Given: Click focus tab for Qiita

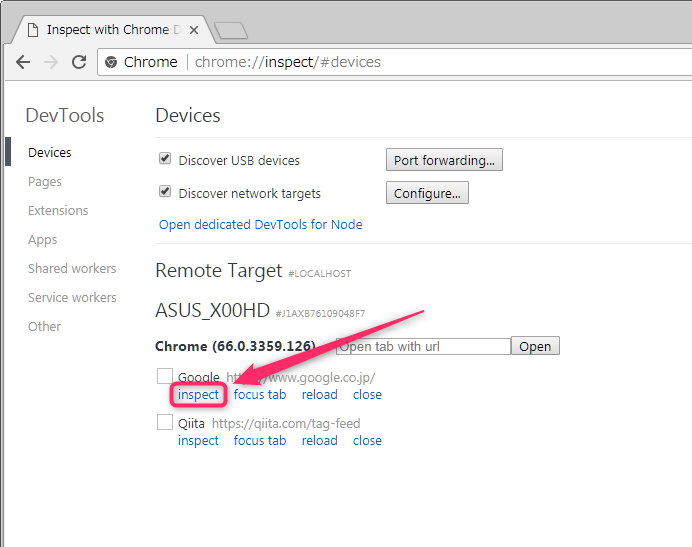Looking at the screenshot, I should pos(260,440).
